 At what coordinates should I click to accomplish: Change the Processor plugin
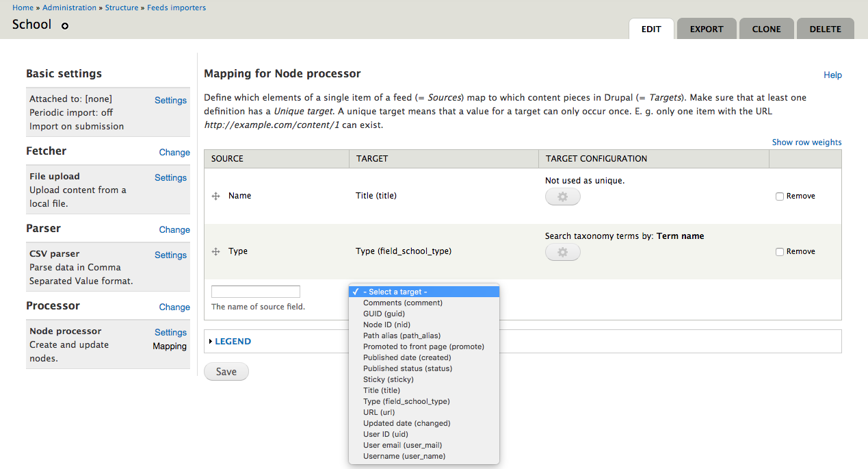point(174,307)
